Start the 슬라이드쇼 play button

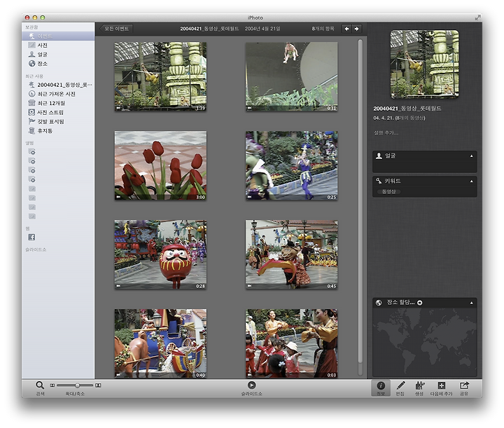pos(252,385)
